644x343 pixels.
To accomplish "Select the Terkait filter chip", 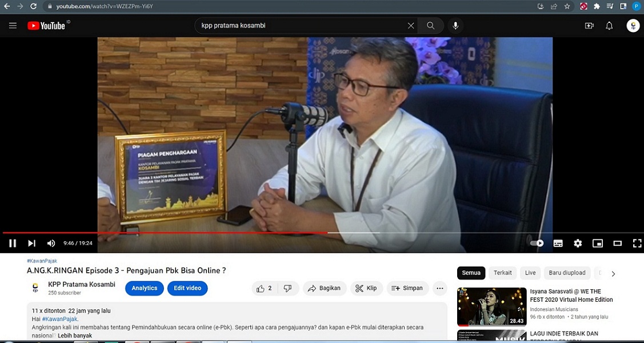I will click(502, 273).
